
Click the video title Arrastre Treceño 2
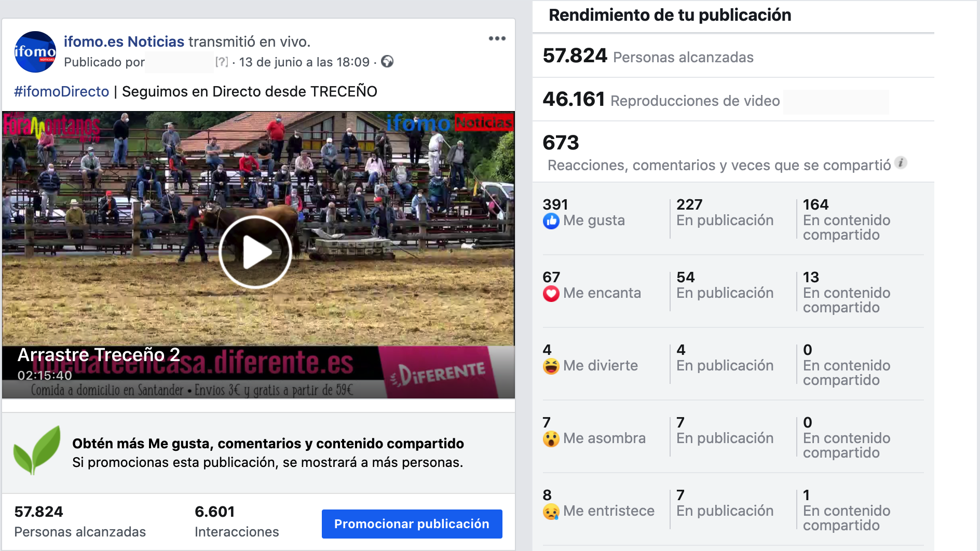coord(99,355)
